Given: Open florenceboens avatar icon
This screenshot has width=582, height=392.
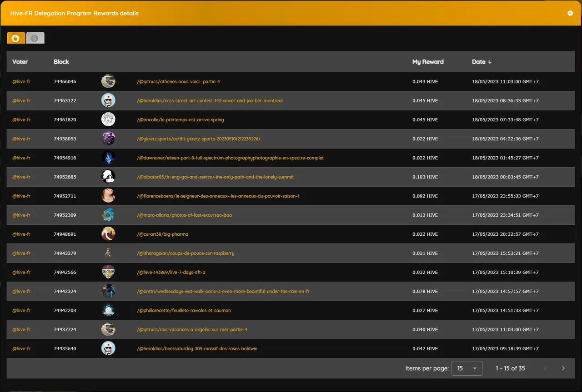Looking at the screenshot, I should pyautogui.click(x=108, y=196).
